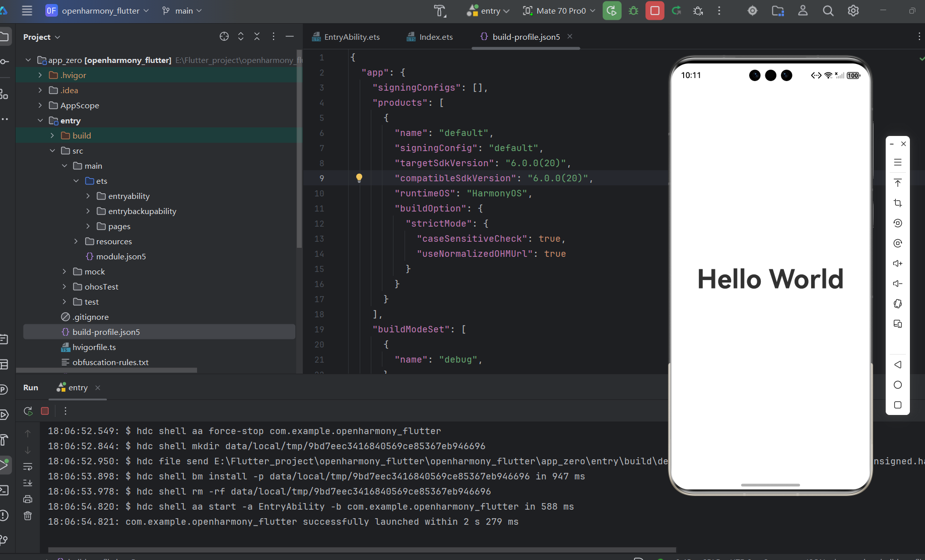Screen dimensions: 925x560
Task: Switch to Index.ets tab
Action: pyautogui.click(x=430, y=37)
